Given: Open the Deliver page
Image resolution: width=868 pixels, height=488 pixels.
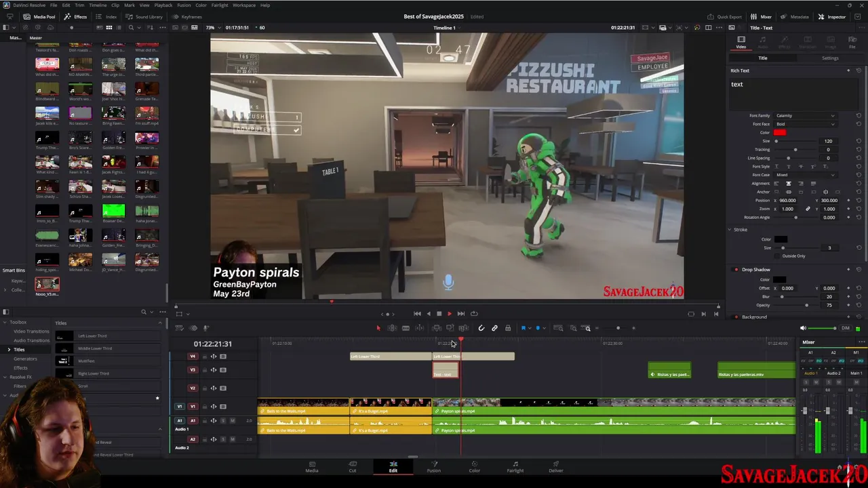Looking at the screenshot, I should (x=555, y=466).
